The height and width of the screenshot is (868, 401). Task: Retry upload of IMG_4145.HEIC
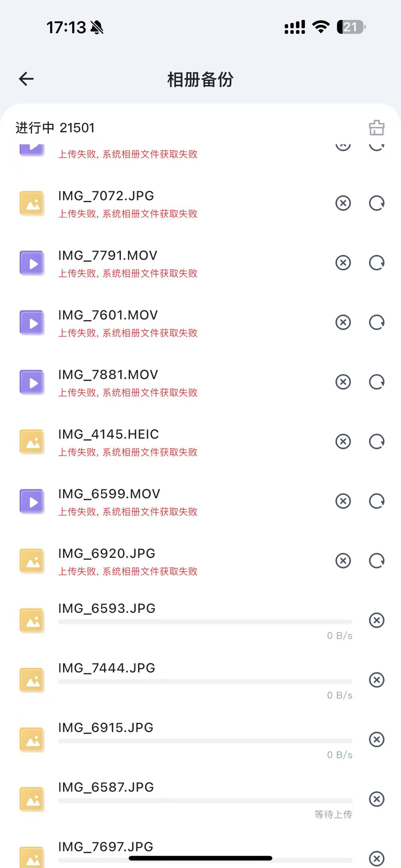click(376, 442)
